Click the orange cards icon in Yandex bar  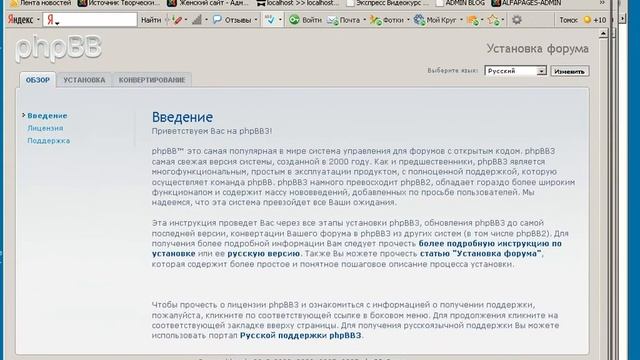[473, 20]
